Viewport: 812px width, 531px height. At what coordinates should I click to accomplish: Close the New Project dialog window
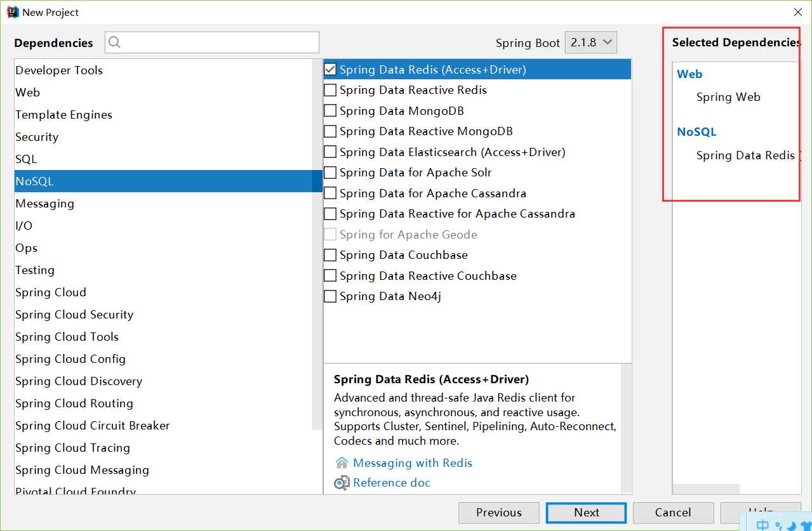pos(798,12)
